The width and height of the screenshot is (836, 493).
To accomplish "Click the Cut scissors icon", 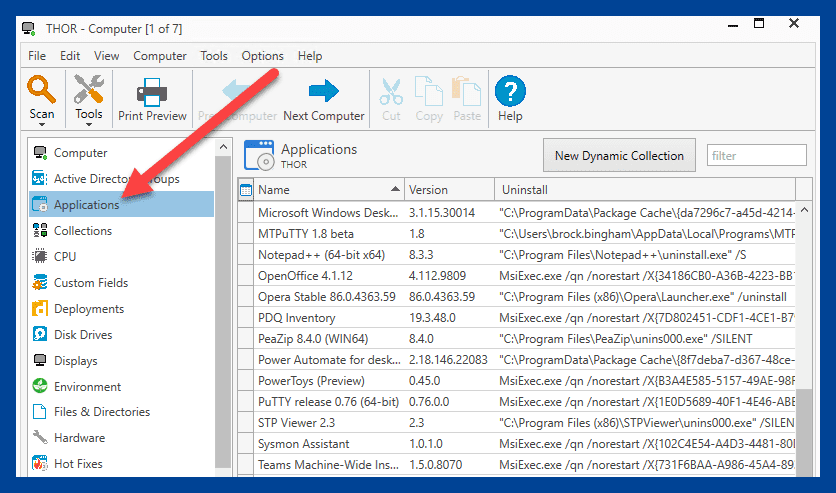I will (391, 92).
